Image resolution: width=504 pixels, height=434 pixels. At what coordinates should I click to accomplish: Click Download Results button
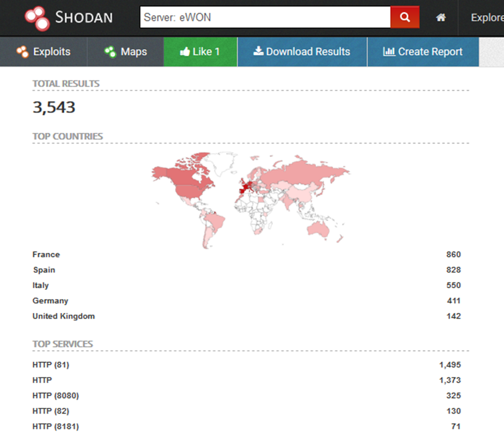click(x=302, y=52)
